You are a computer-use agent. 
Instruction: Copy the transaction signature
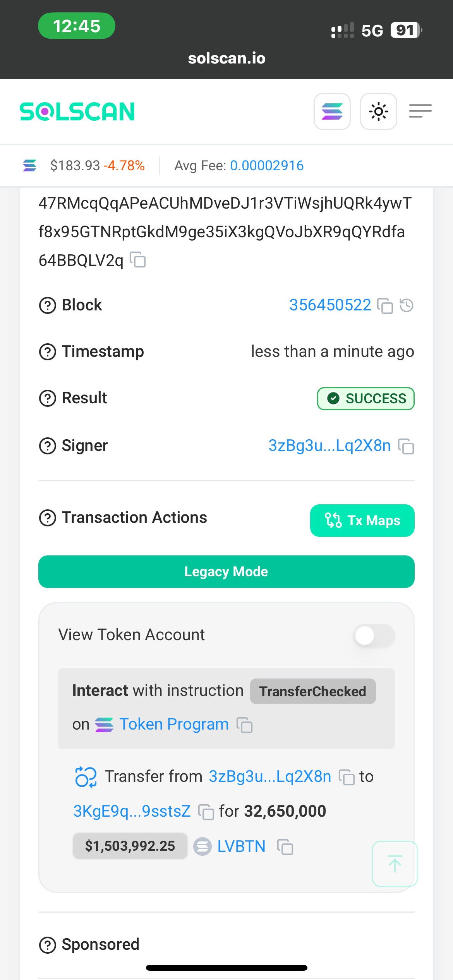137,260
